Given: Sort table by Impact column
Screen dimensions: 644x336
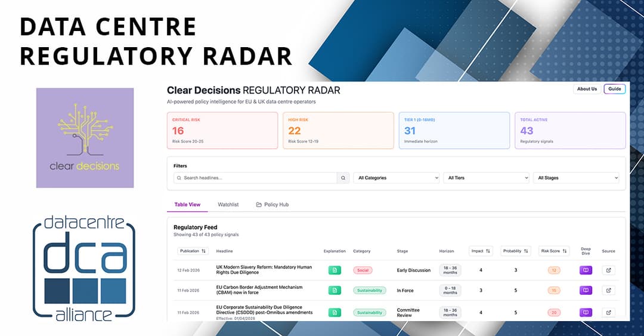Looking at the screenshot, I should pos(481,251).
